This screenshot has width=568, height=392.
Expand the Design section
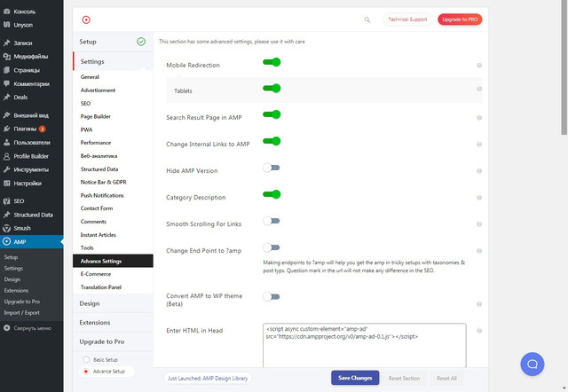pos(113,303)
